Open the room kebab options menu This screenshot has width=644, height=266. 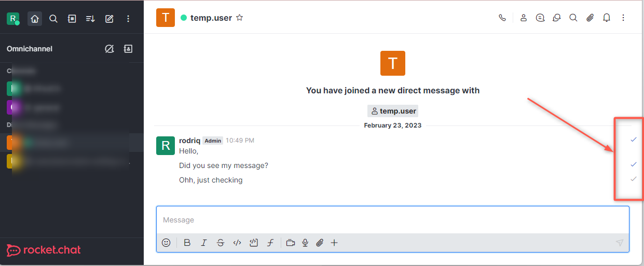click(x=623, y=18)
